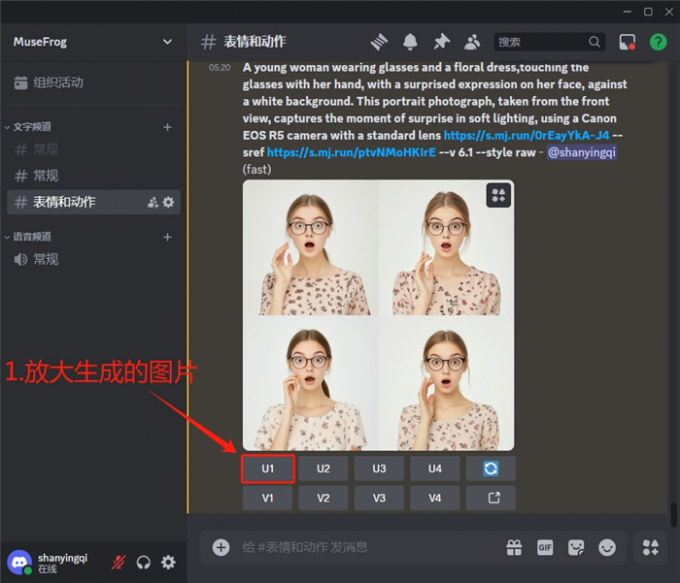The height and width of the screenshot is (583, 680).
Task: Invite people to 表情和动作 channel
Action: (x=153, y=202)
